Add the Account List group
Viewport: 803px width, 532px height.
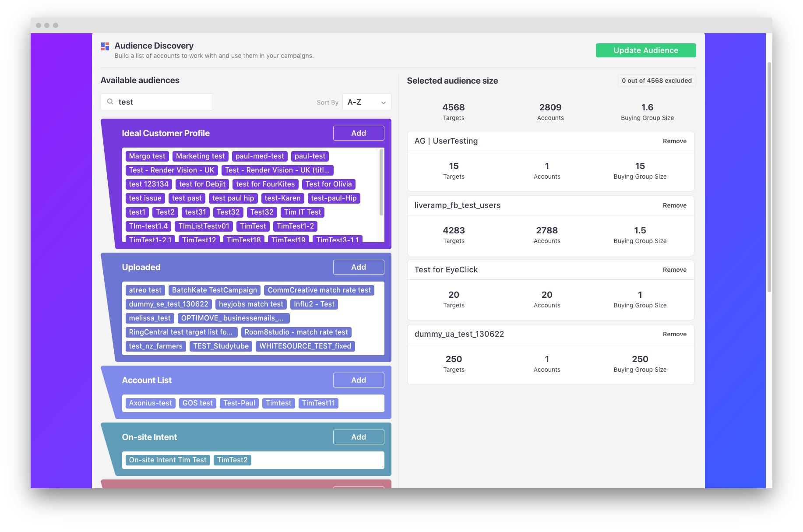[x=358, y=380]
